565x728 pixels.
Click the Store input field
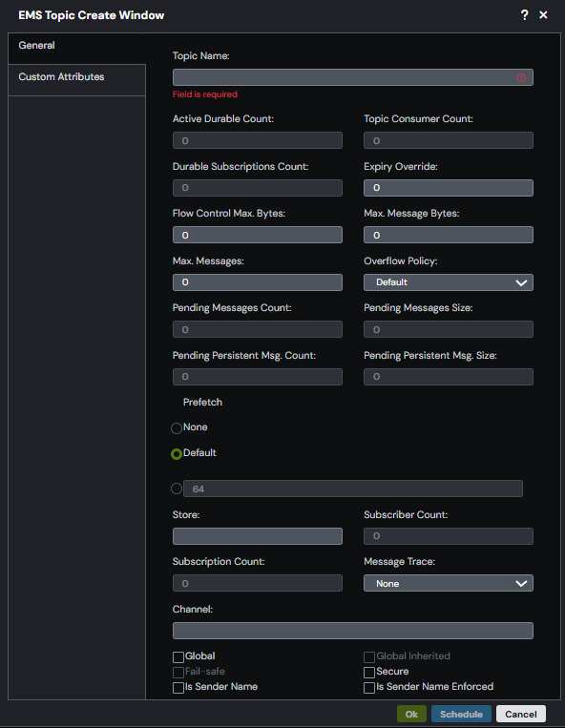coord(257,536)
